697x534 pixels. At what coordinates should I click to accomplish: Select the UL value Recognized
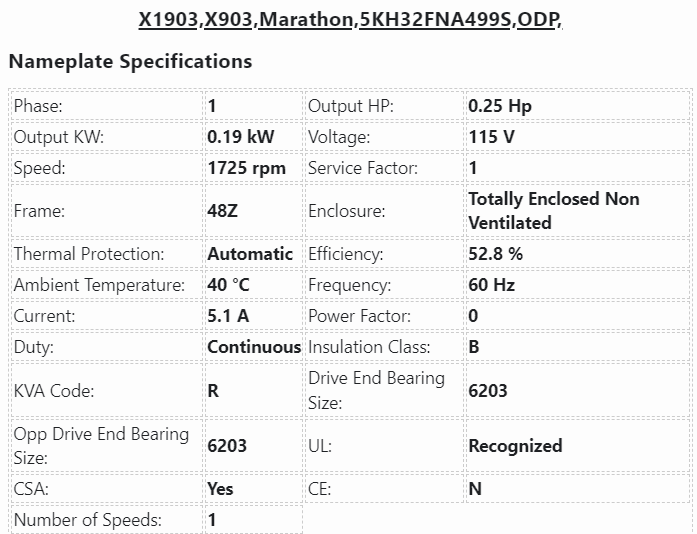coord(515,446)
